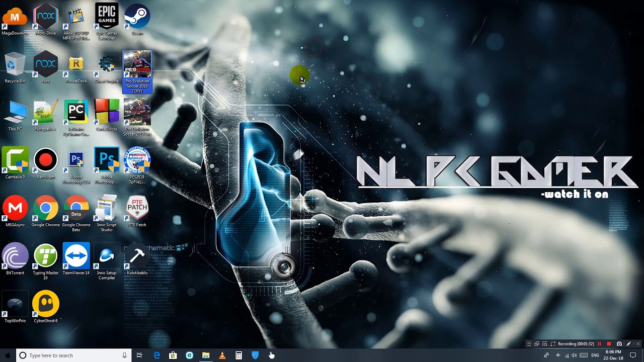The height and width of the screenshot is (362, 644).
Task: Click the recorder region select icon
Action: click(545, 344)
